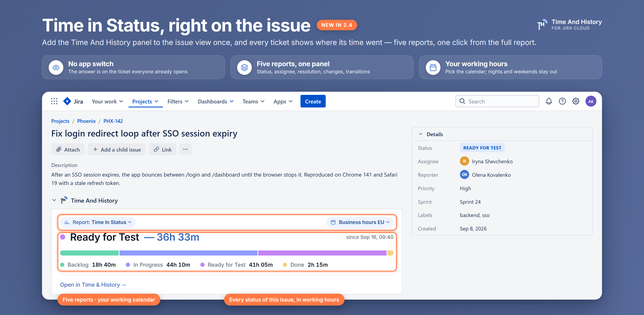This screenshot has height=315, width=644.
Task: Click the Done 2h 15m legend entry
Action: pos(305,265)
